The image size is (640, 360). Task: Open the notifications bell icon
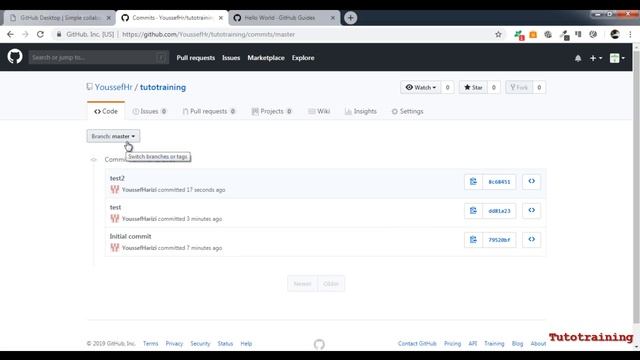pos(578,58)
